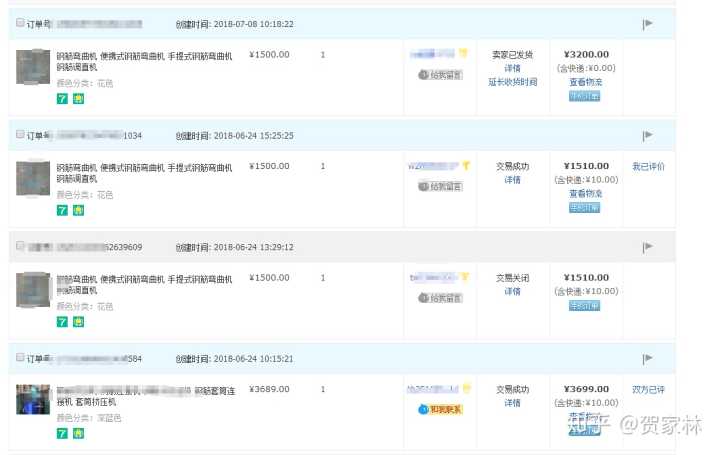720x455 pixels.
Task: Flag the order created 2018-06-24 10:15:21
Action: 647,358
